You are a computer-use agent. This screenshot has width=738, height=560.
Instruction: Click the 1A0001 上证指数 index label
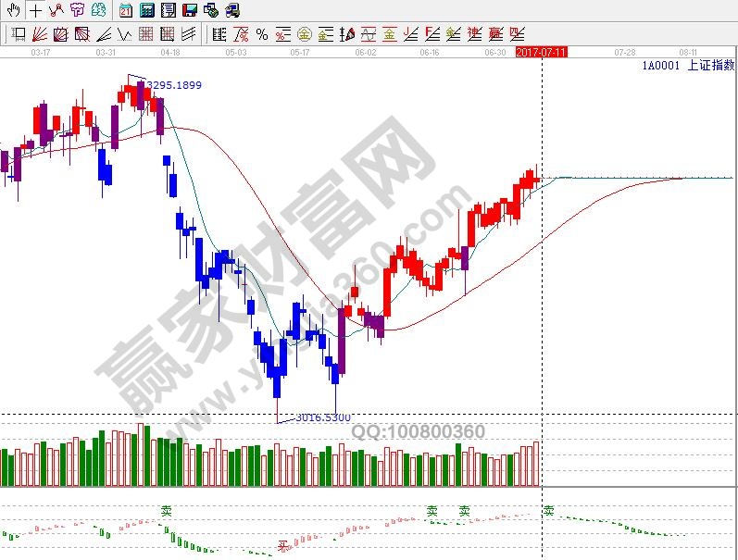pos(686,67)
